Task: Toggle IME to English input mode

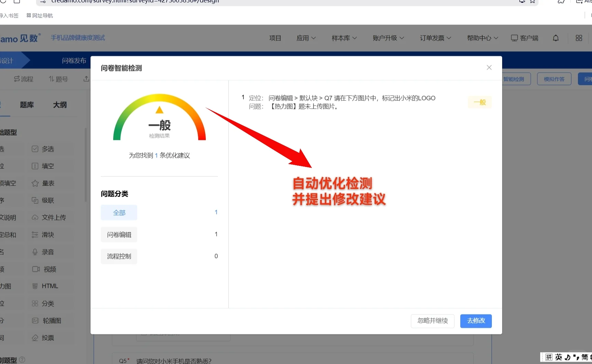Action: (x=559, y=357)
